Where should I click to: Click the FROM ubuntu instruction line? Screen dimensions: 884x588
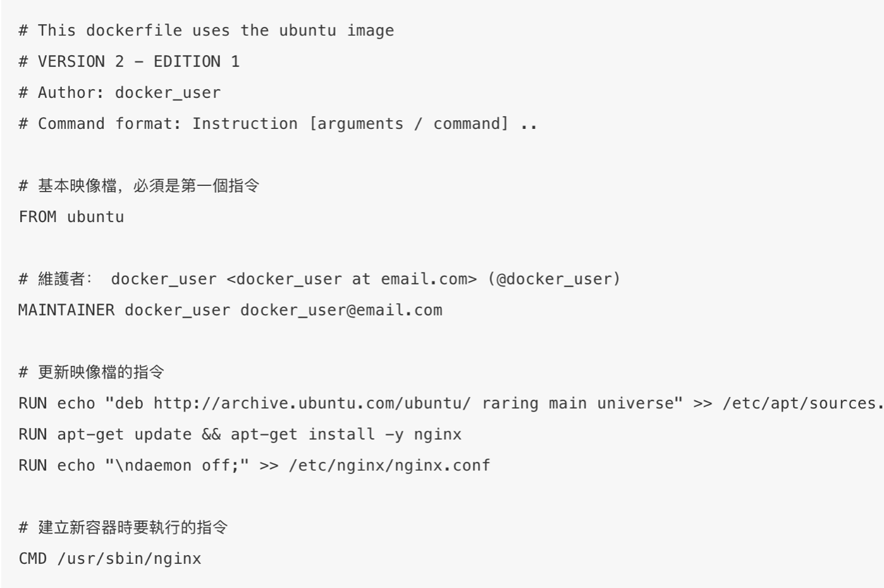71,217
